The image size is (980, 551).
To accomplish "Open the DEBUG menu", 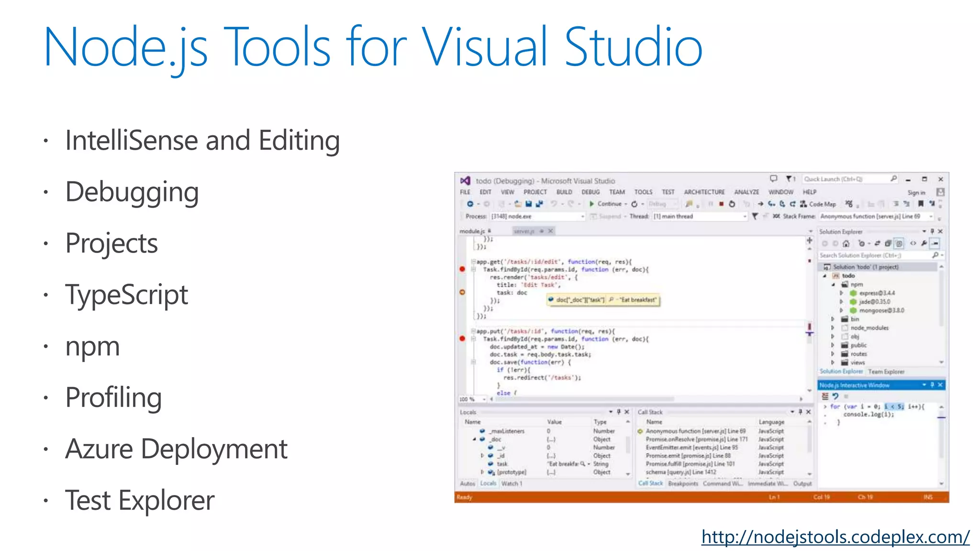I will [x=590, y=192].
